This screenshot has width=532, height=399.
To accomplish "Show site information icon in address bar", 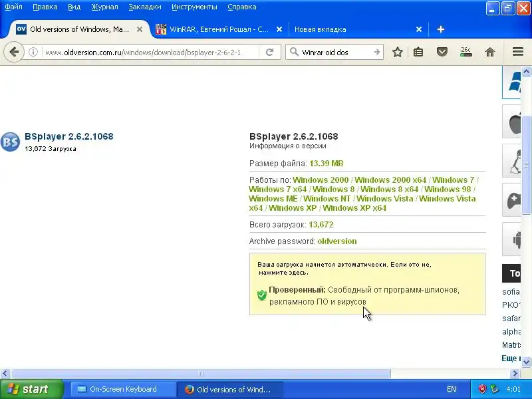I will point(33,53).
